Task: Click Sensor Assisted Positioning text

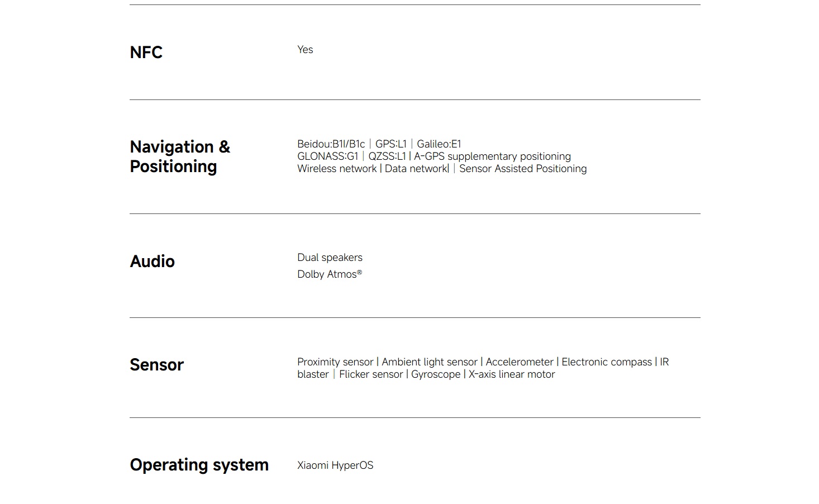Action: point(523,168)
